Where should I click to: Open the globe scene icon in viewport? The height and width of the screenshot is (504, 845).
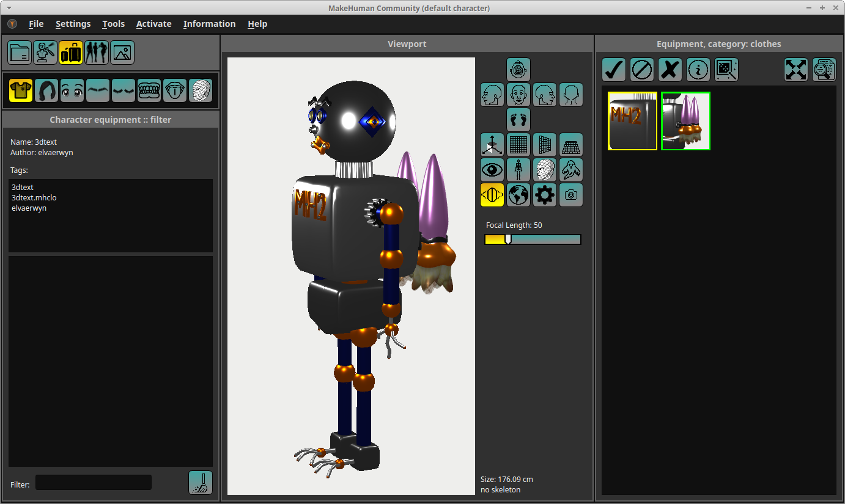pos(518,195)
